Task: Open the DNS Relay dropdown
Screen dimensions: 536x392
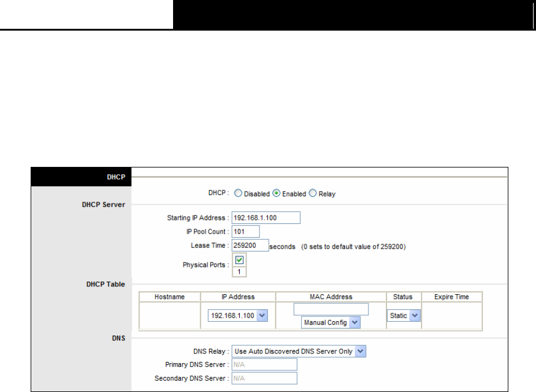Action: point(299,351)
